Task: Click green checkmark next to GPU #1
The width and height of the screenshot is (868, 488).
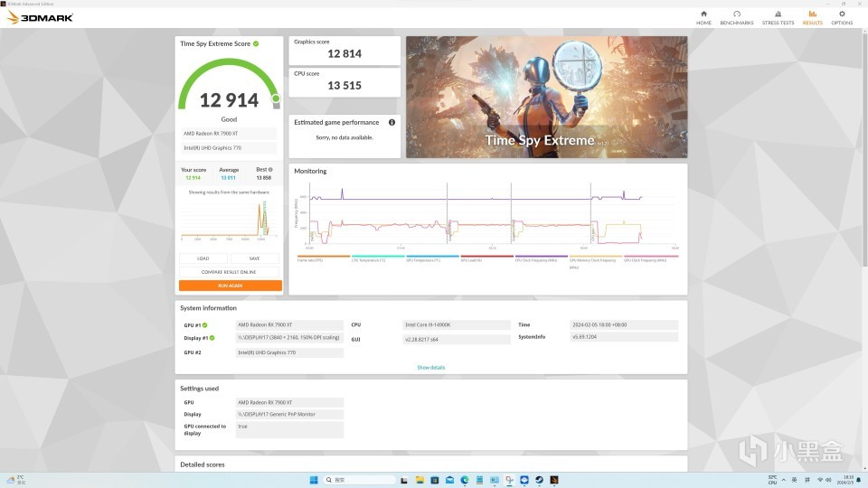Action: (x=205, y=325)
